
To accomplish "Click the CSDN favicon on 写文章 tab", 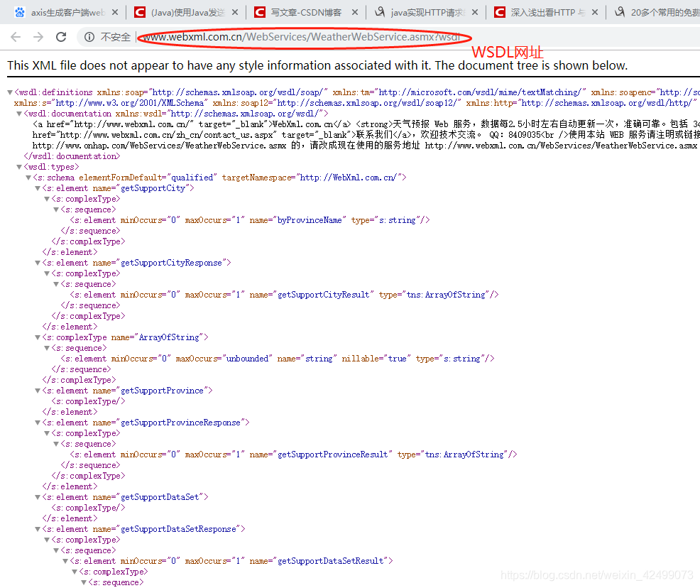I will [x=260, y=13].
